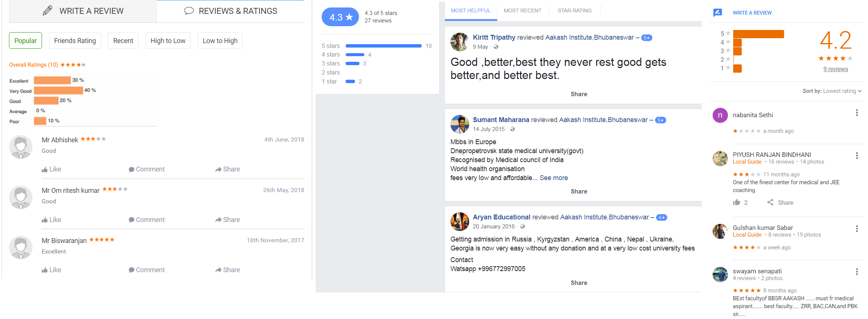Switch to the Reviews & Ratings tab
This screenshot has height=319, width=868.
pyautogui.click(x=231, y=11)
